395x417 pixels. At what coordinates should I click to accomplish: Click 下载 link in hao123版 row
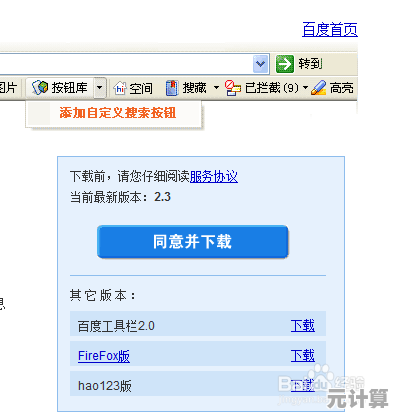(303, 386)
